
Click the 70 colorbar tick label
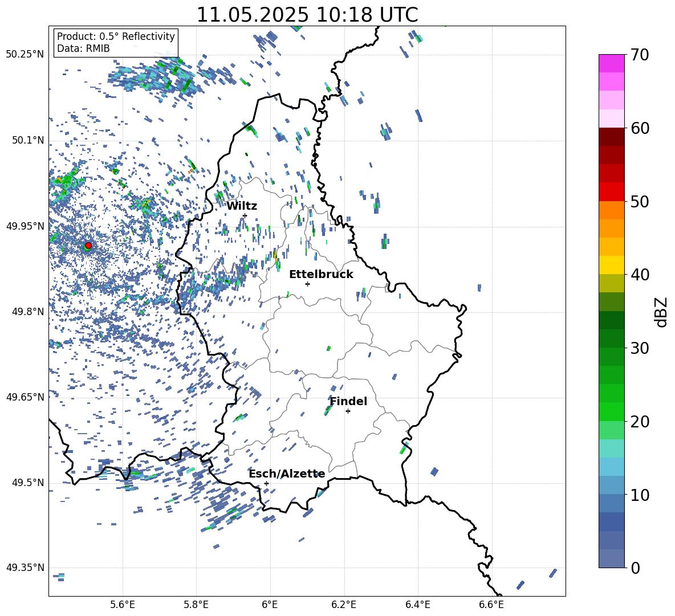[640, 55]
